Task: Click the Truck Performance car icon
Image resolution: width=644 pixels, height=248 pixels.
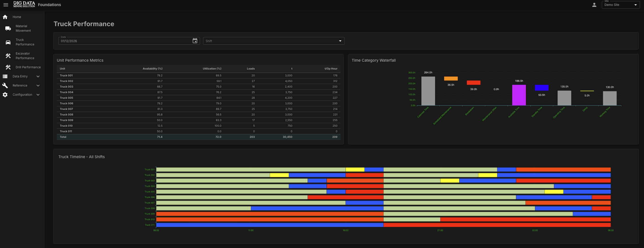Action: coord(8,42)
